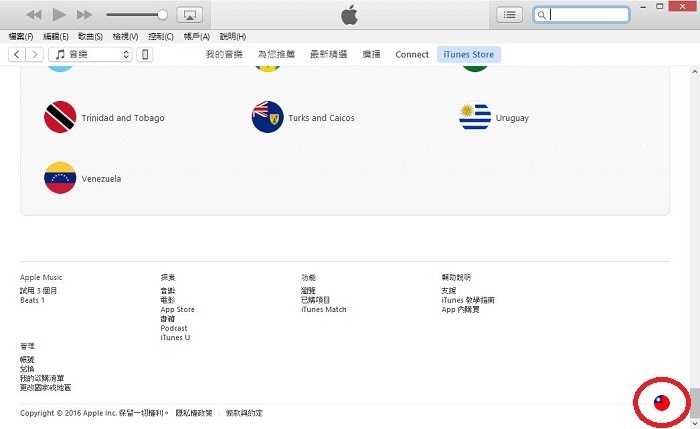Open the iTunes 教學指南 link

coord(468,300)
